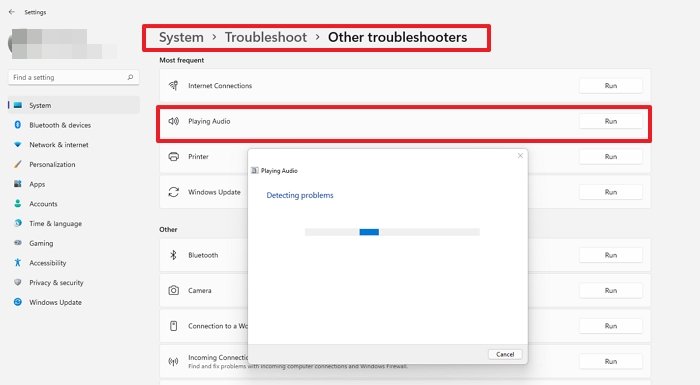Open Windows Update in the sidebar

[x=74, y=301]
